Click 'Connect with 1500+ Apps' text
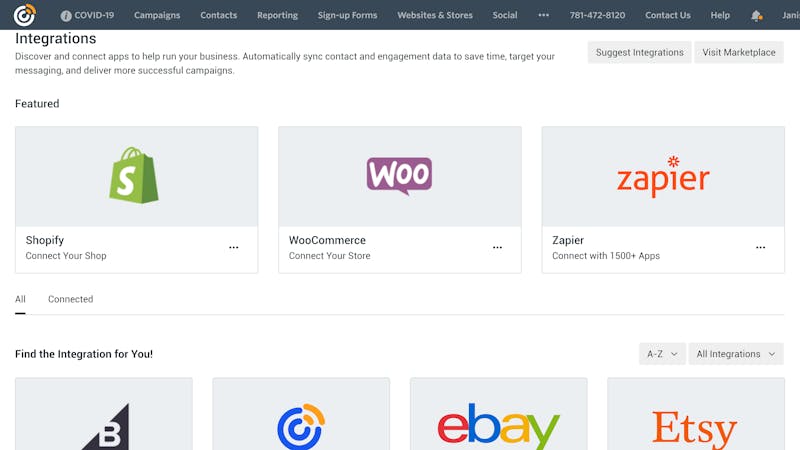 [x=606, y=256]
